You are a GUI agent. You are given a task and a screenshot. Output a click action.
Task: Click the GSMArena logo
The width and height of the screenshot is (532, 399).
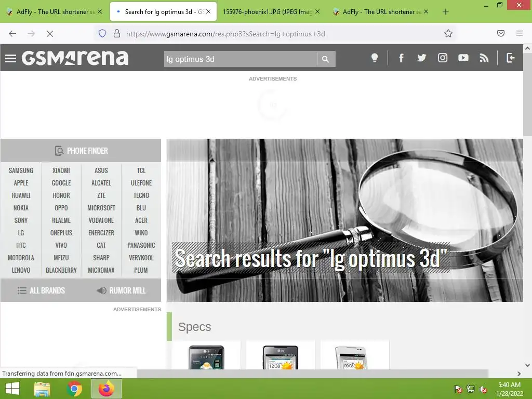75,58
